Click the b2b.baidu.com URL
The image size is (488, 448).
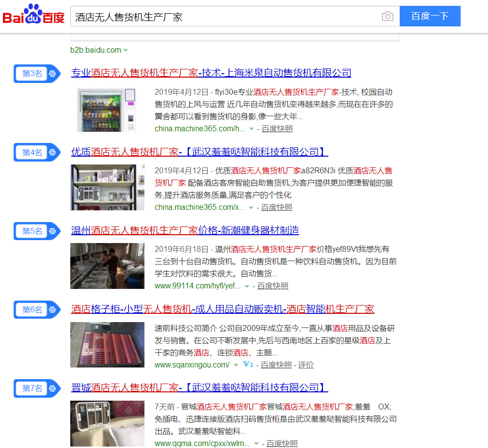96,50
